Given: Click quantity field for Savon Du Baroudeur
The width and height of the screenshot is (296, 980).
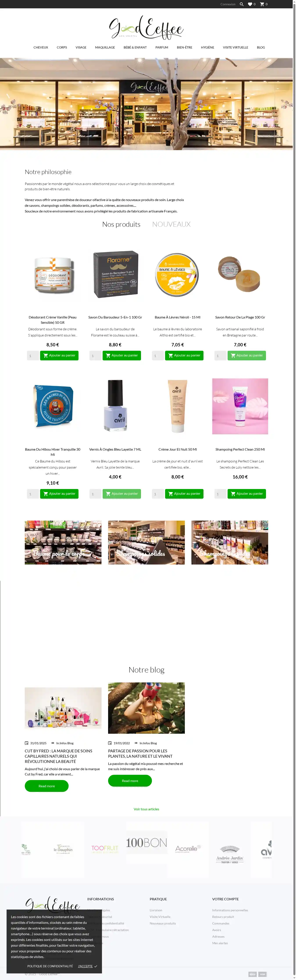Looking at the screenshot, I should (x=95, y=356).
